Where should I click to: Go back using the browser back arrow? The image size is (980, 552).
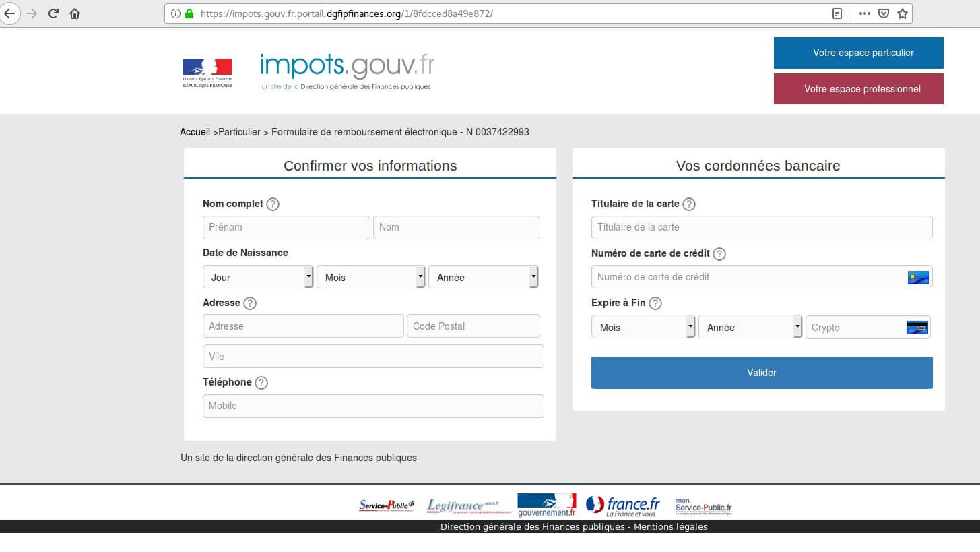[10, 13]
